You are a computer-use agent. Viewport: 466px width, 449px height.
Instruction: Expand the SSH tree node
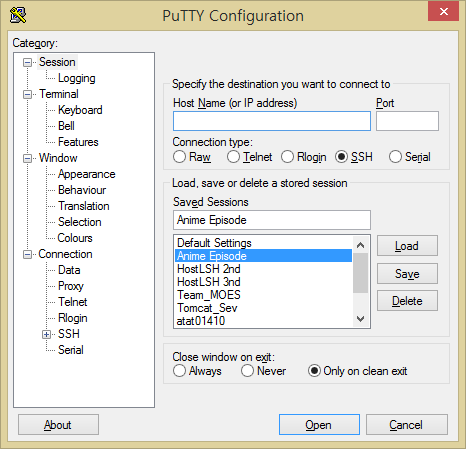tap(46, 334)
